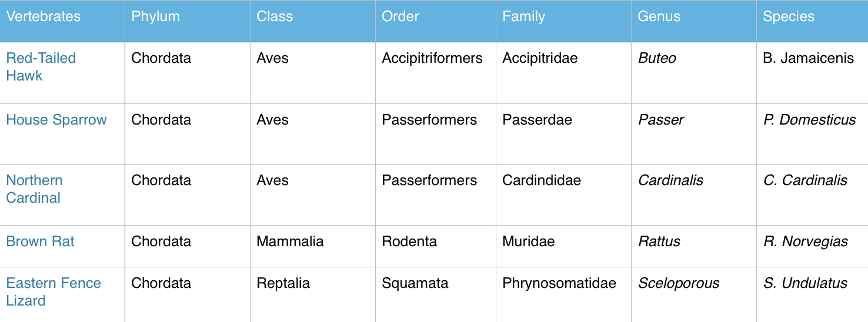Select the Family column header
This screenshot has height=322, width=868.
[x=523, y=16]
